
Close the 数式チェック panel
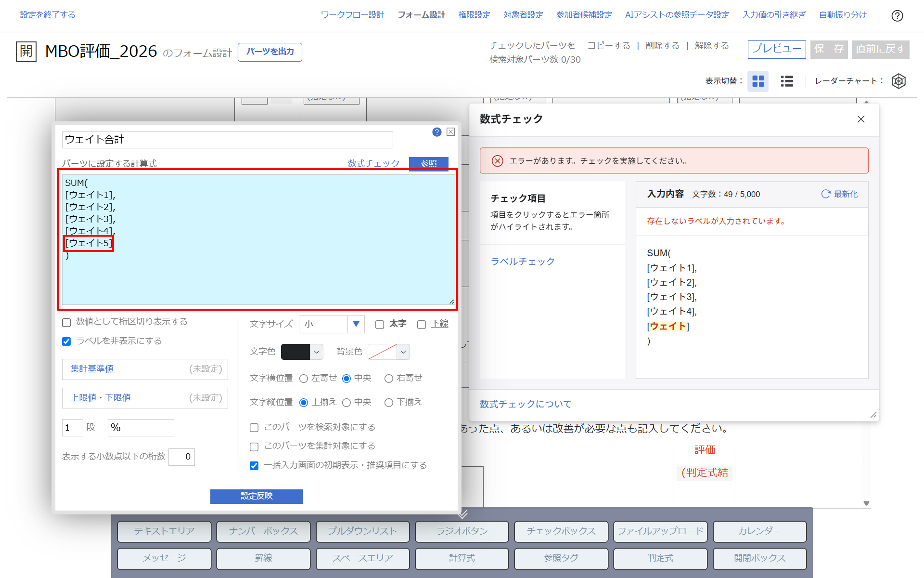tap(861, 119)
